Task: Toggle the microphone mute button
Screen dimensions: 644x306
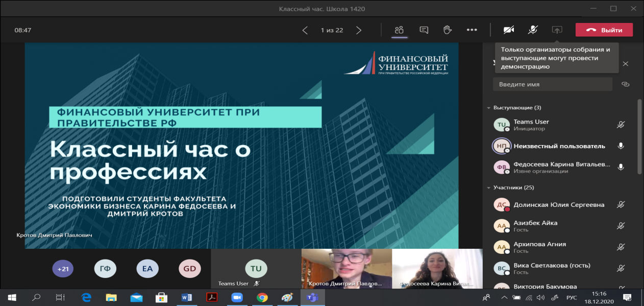Action: tap(533, 30)
